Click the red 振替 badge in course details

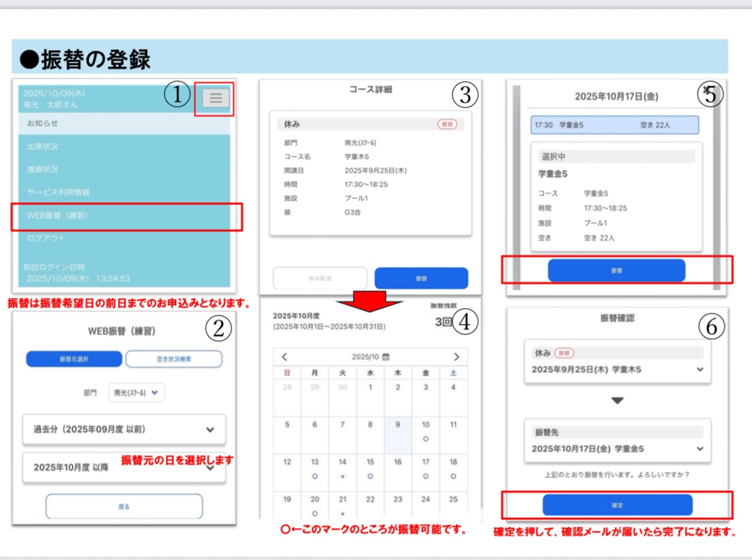[x=446, y=125]
